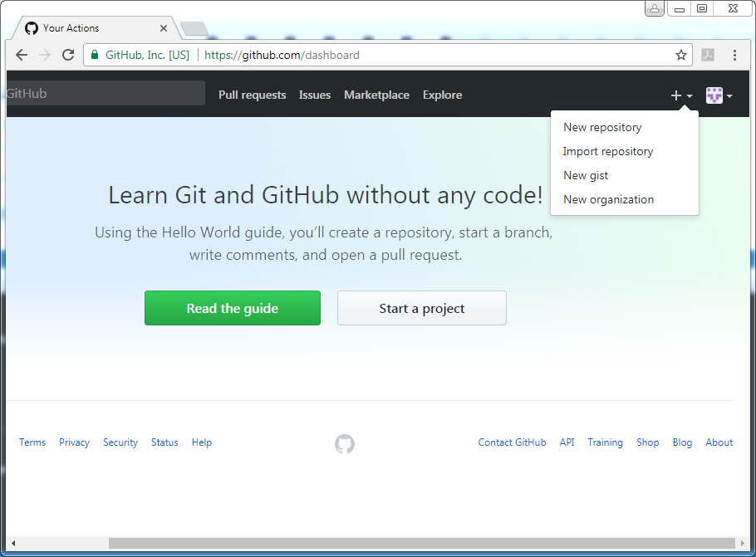Click the API footer link
756x557 pixels.
567,442
